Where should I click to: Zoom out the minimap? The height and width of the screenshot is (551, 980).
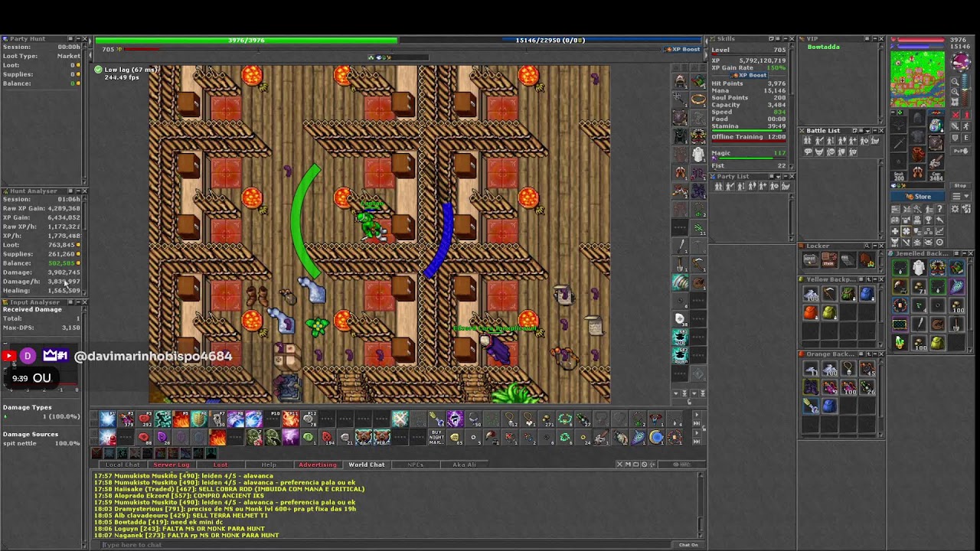pos(955,81)
